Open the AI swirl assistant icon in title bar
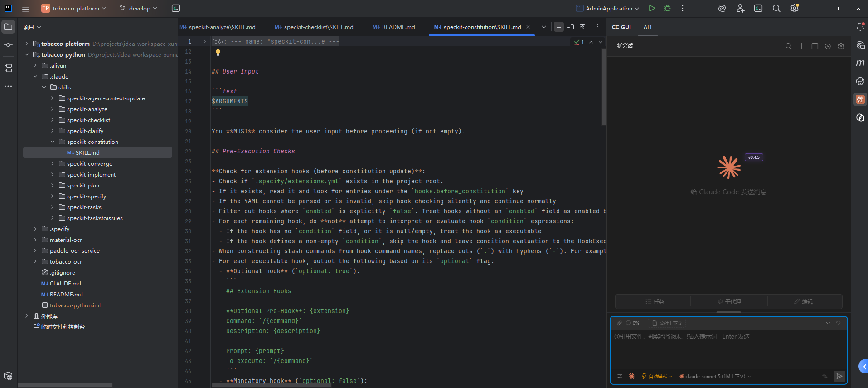Screen dimensions: 868x388 [x=722, y=8]
